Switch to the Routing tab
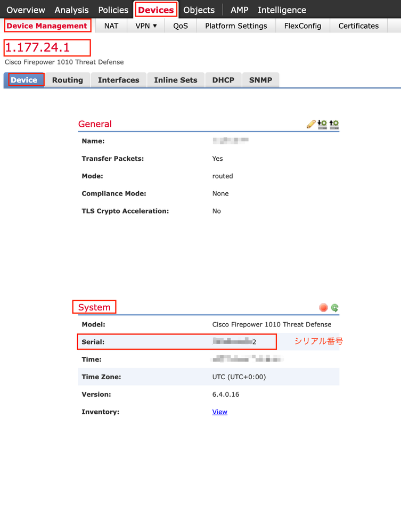This screenshot has height=532, width=401. point(68,80)
